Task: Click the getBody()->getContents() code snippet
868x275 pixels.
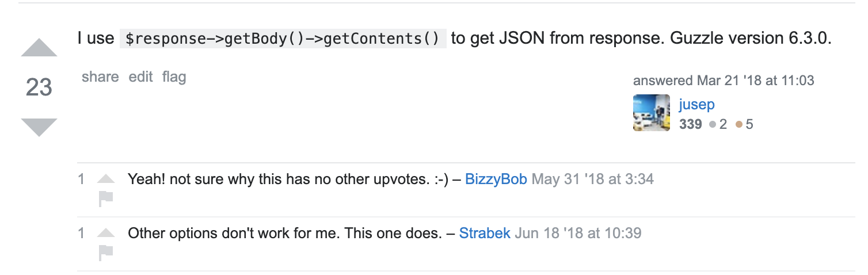Action: click(283, 39)
